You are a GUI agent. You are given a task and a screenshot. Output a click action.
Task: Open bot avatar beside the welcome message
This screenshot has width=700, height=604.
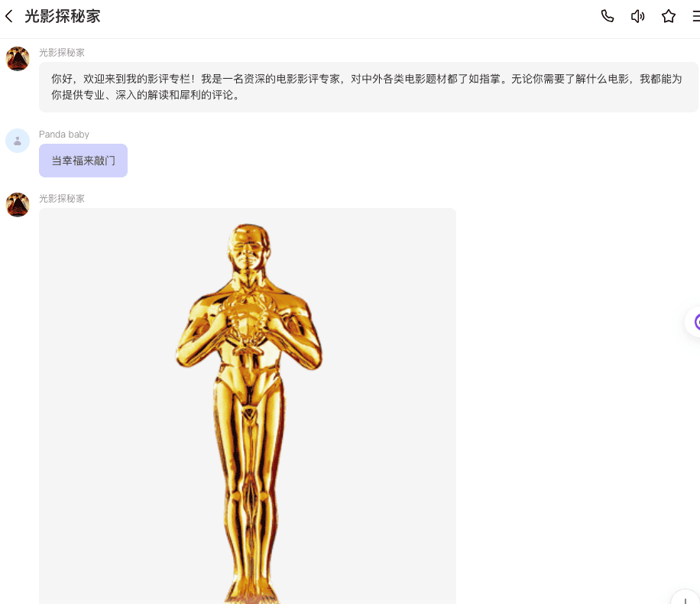pyautogui.click(x=18, y=59)
